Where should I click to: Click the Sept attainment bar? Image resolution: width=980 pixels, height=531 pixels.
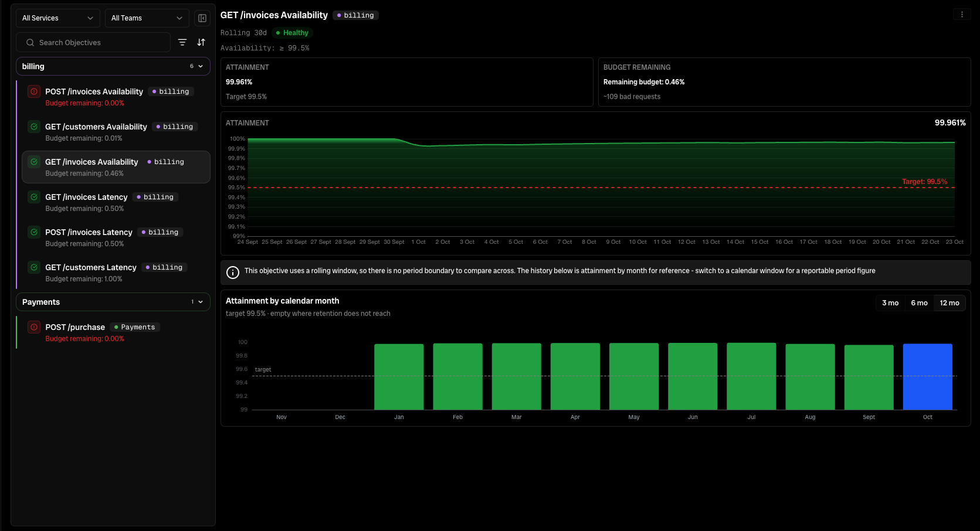point(869,377)
